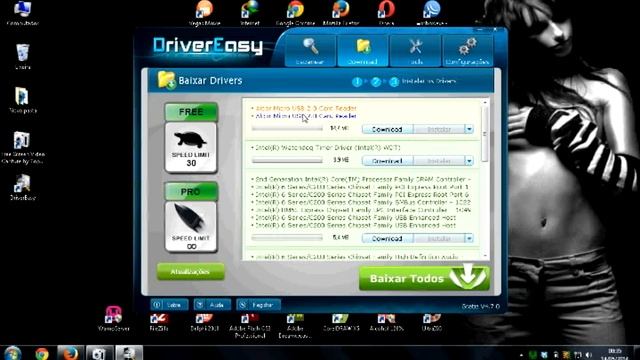The image size is (640, 360).
Task: Click the Alcor Card Reader download progress bar
Action: click(287, 129)
